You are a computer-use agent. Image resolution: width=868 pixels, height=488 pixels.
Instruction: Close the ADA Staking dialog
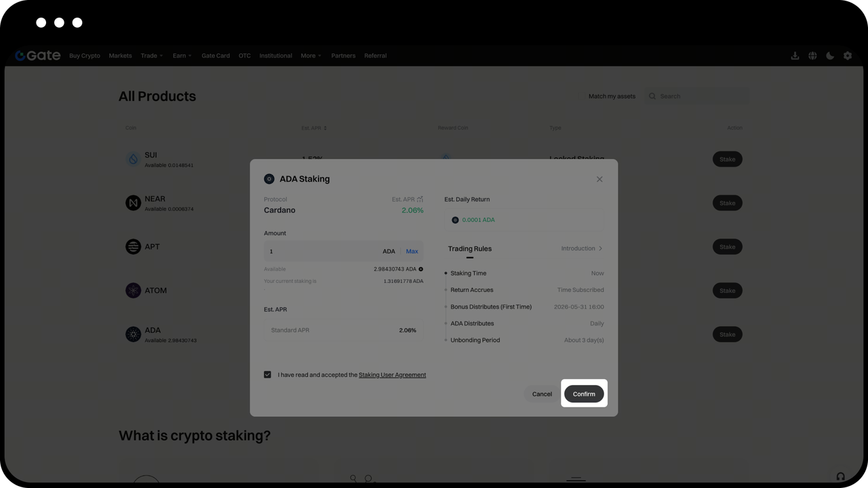click(x=599, y=179)
